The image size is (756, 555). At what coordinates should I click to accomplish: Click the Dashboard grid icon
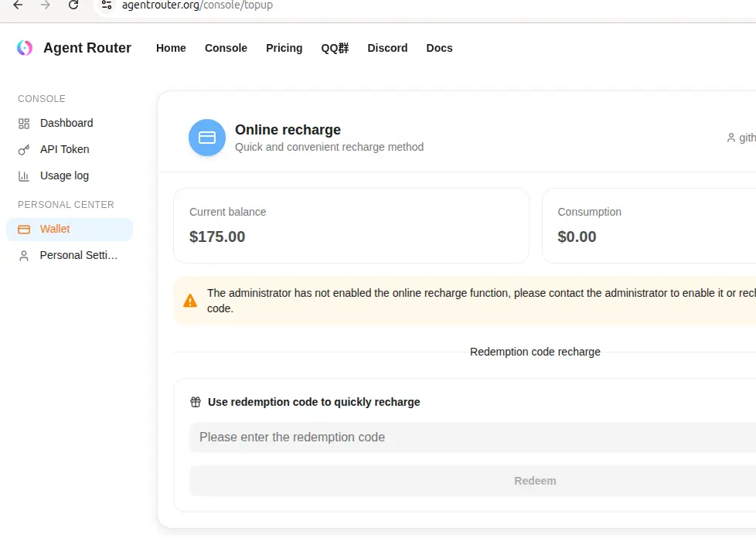point(24,124)
